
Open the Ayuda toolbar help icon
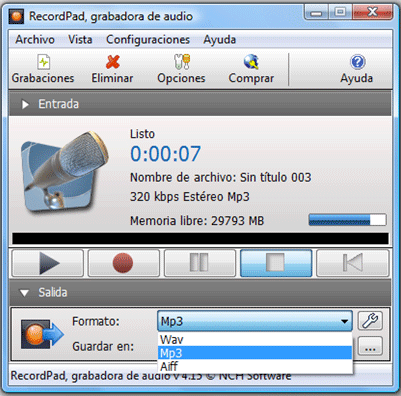tap(357, 62)
